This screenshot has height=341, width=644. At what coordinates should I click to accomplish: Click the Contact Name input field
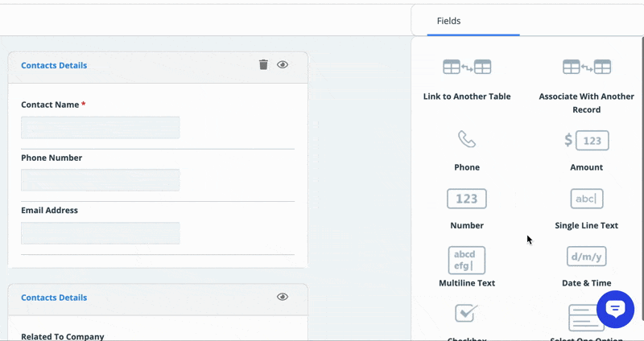tap(100, 127)
